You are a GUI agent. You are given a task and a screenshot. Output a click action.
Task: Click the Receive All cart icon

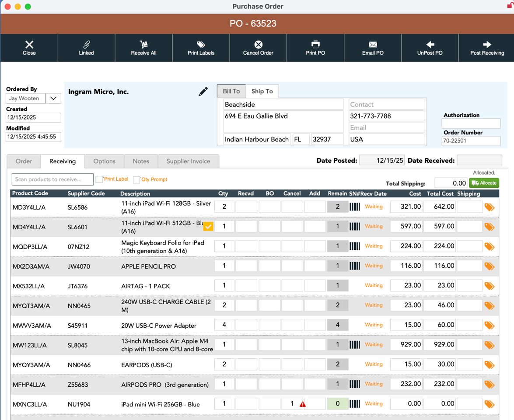pyautogui.click(x=143, y=45)
